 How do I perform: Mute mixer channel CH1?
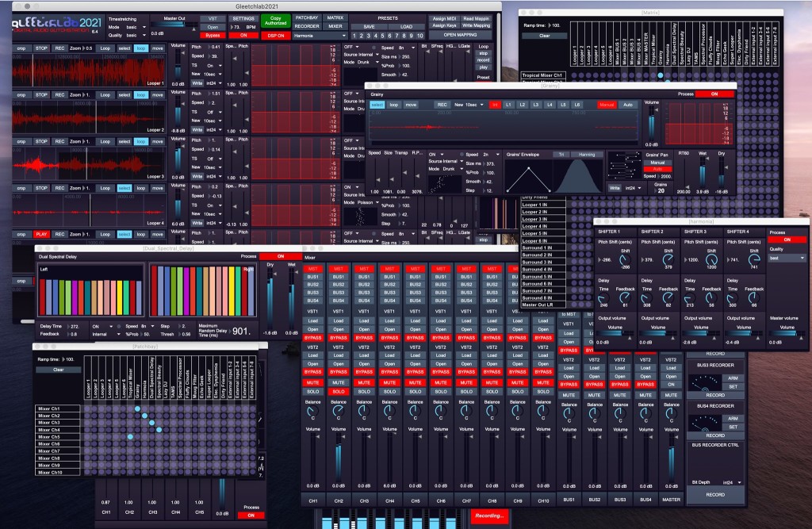[x=312, y=381]
